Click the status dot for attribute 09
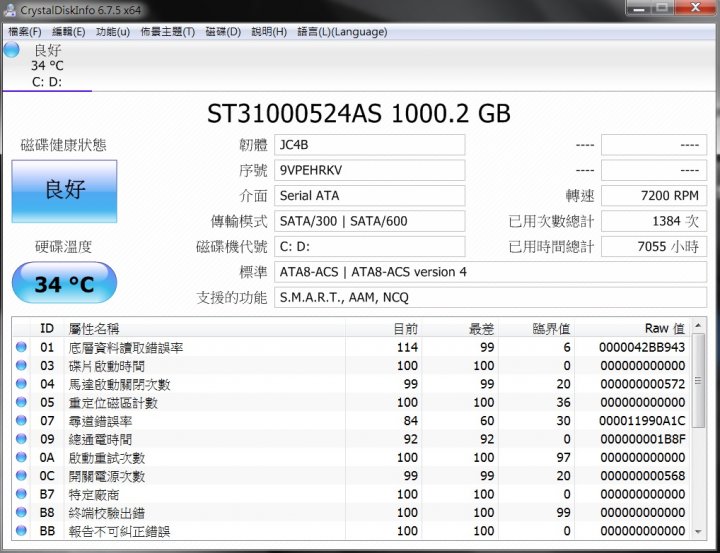 coord(21,439)
